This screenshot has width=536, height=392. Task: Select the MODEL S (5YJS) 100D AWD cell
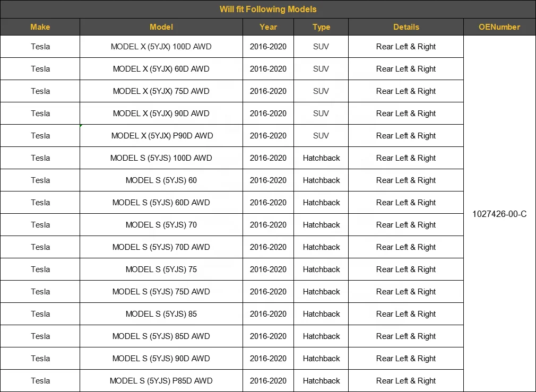click(161, 158)
